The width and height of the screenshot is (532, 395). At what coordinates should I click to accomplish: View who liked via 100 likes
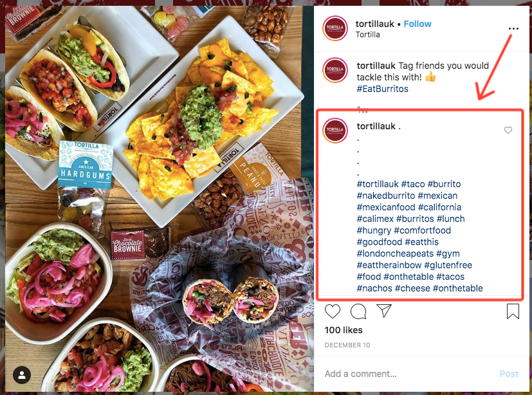pos(344,330)
